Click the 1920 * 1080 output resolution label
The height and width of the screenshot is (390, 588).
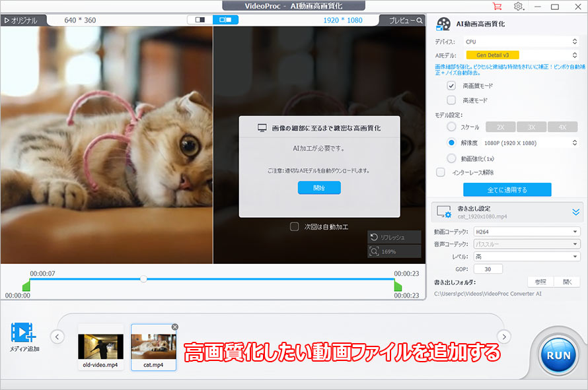343,20
